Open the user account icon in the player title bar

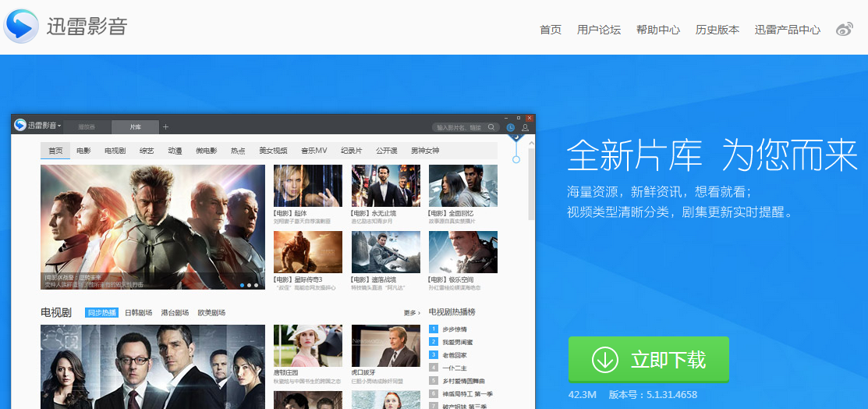tap(526, 128)
